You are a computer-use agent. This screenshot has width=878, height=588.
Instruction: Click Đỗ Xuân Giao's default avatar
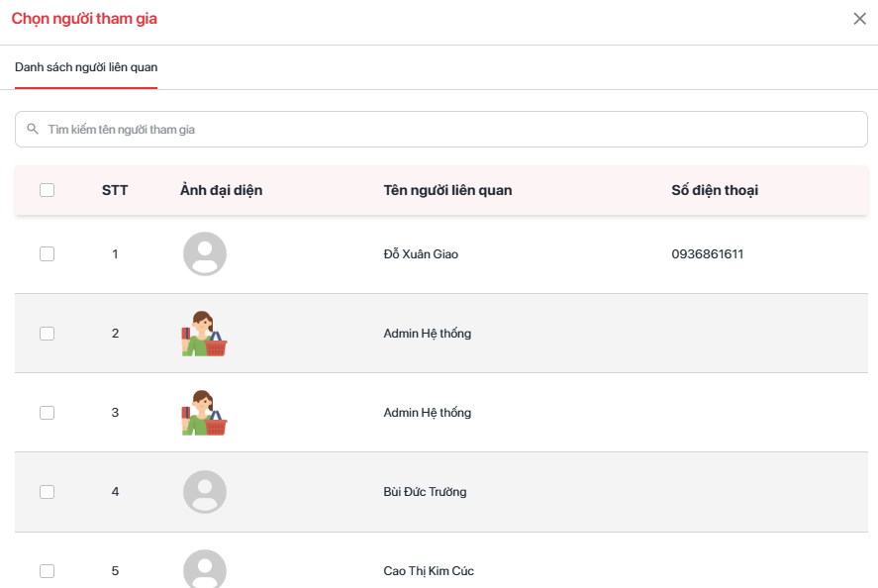205,254
